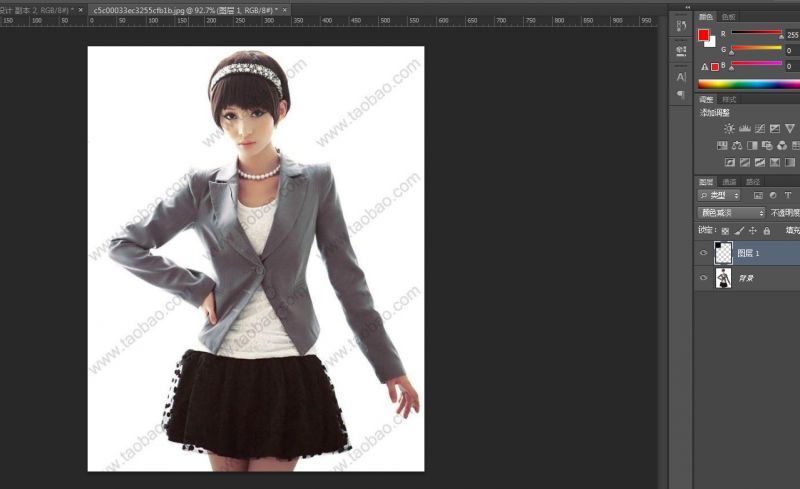Filter layers by type layers (T icon)
Screen dimensions: 800x489
(x=788, y=196)
